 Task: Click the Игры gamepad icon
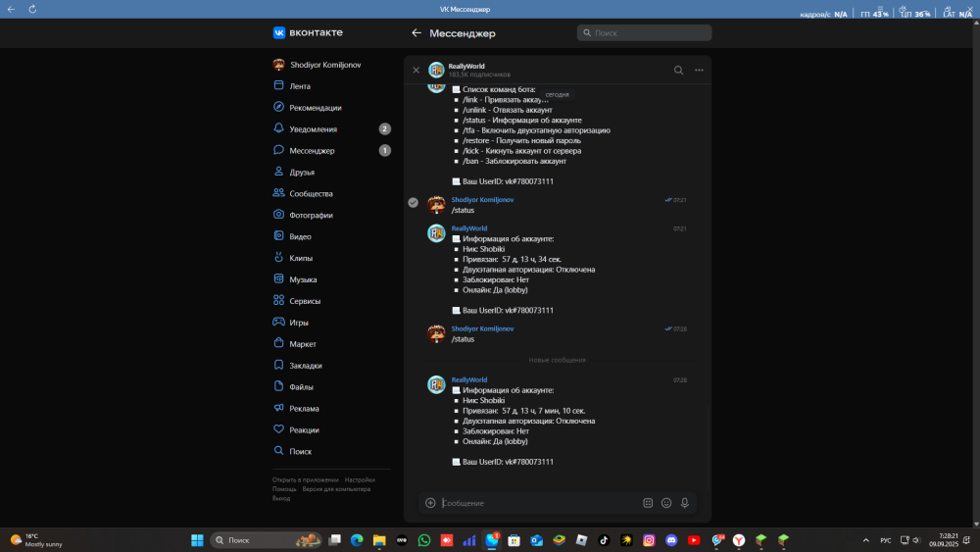coord(278,322)
